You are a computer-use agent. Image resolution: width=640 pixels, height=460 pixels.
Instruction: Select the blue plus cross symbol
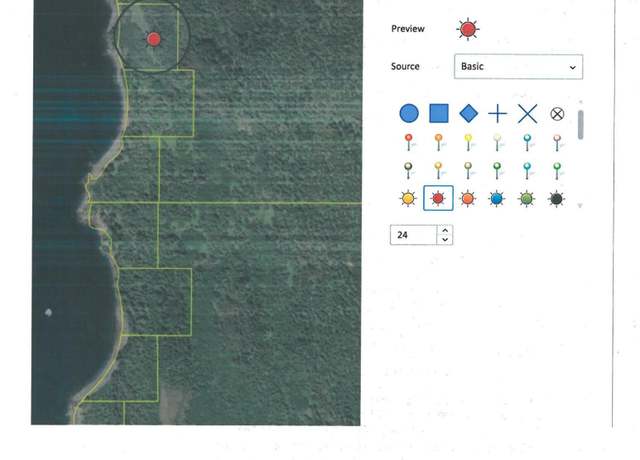pos(498,113)
